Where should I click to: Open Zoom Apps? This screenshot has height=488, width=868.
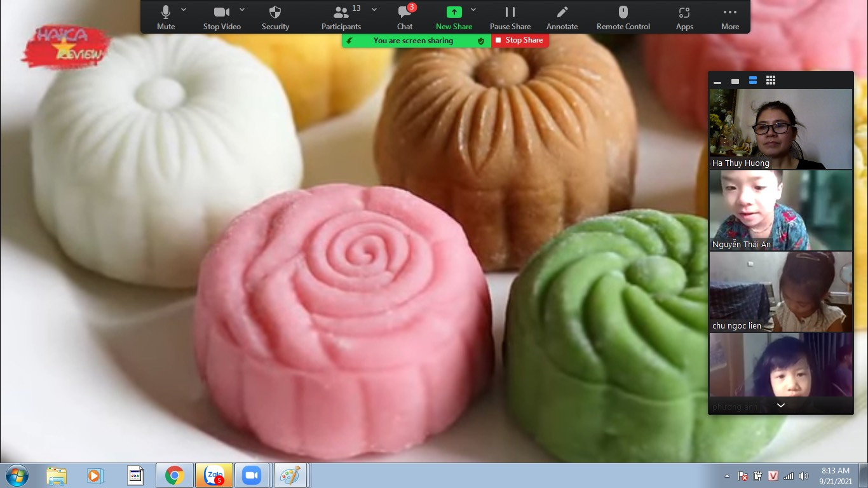684,17
